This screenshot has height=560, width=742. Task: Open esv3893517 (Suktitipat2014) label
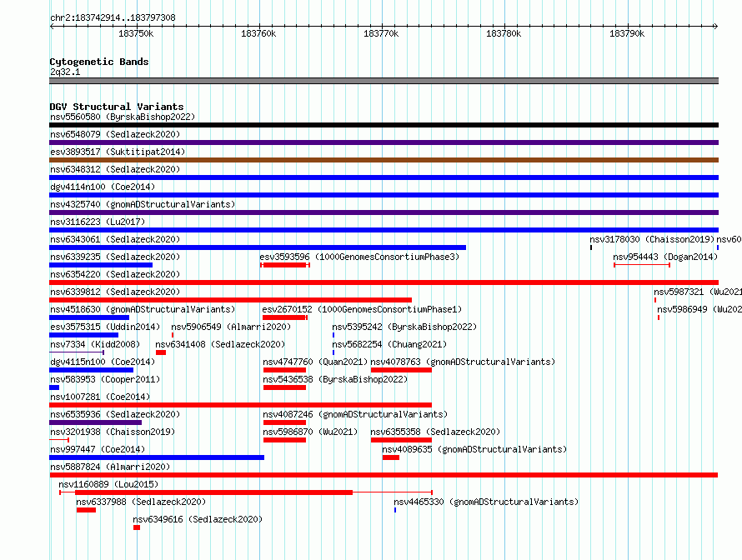118,152
